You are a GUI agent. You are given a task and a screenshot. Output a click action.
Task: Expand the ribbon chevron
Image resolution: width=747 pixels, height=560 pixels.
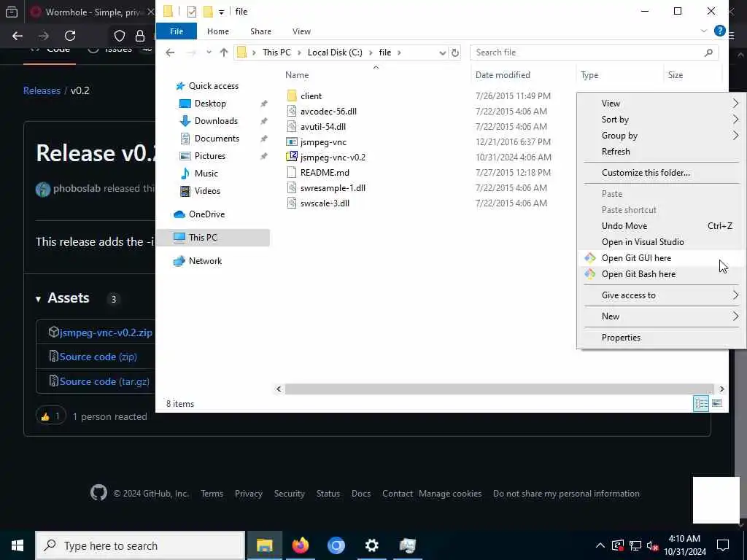click(x=704, y=31)
